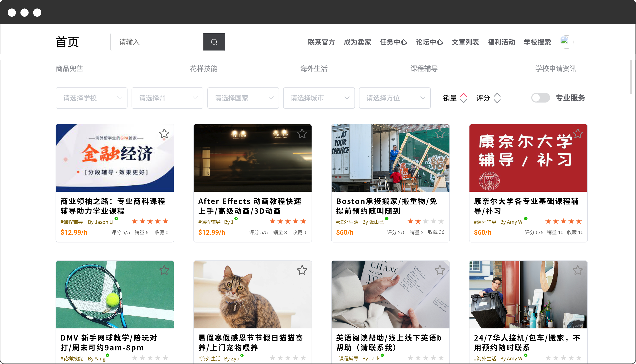Open 任务中心 from navigation

pyautogui.click(x=393, y=42)
